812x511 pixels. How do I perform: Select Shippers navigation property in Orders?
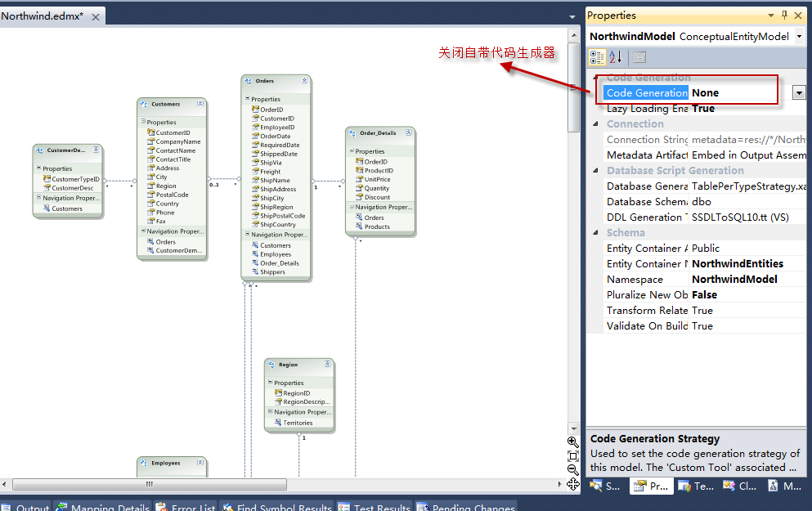[x=272, y=271]
